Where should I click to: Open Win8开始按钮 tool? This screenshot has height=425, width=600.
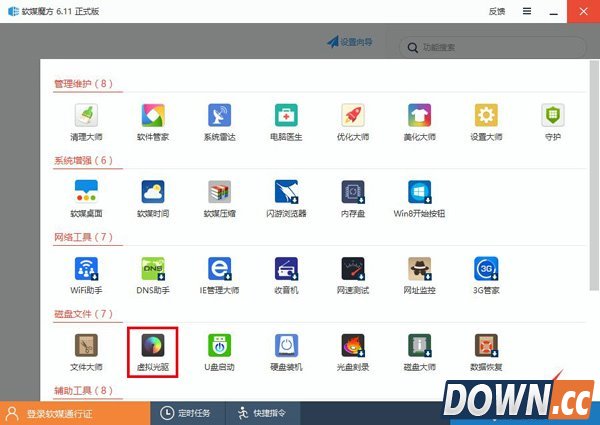(419, 199)
